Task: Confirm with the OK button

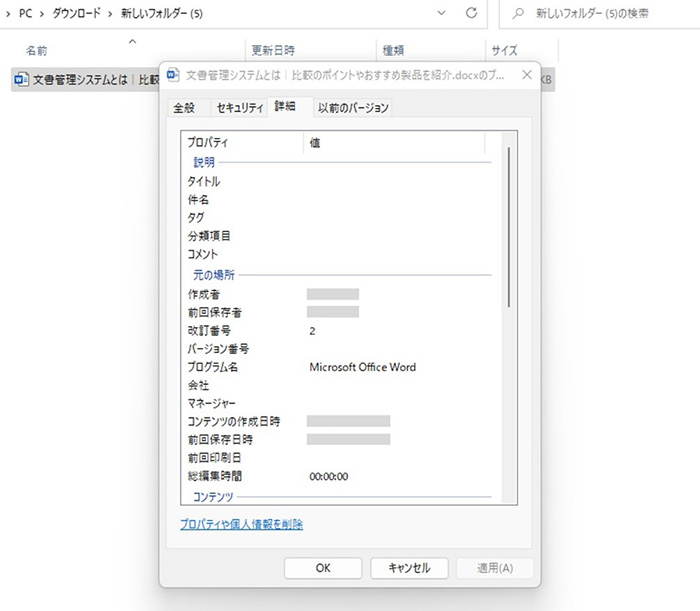Action: (x=323, y=568)
